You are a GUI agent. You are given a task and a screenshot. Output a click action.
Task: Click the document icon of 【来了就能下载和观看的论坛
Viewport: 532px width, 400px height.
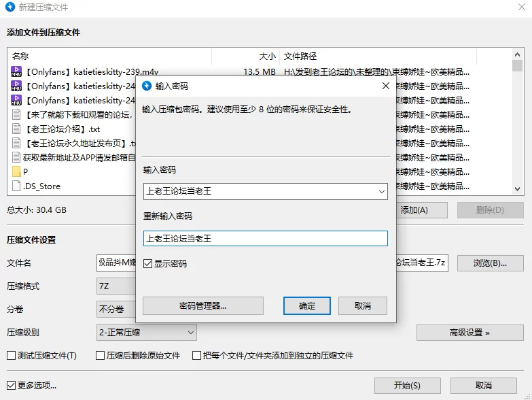(16, 114)
